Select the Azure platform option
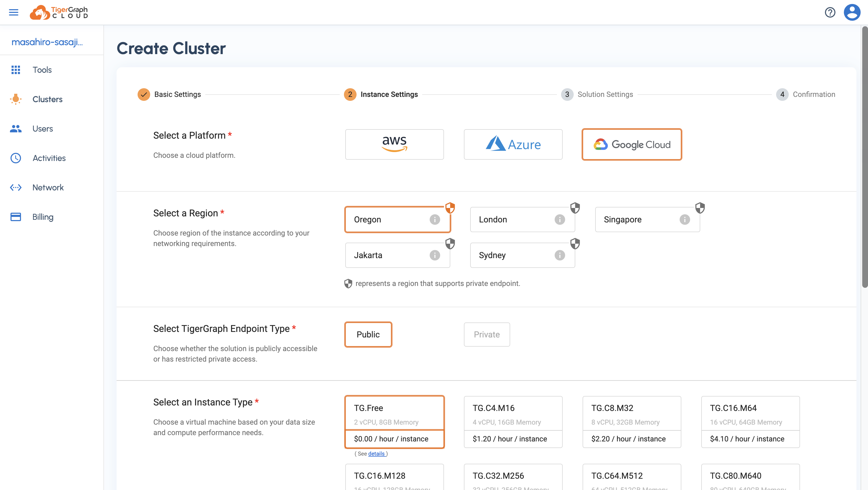 [513, 144]
